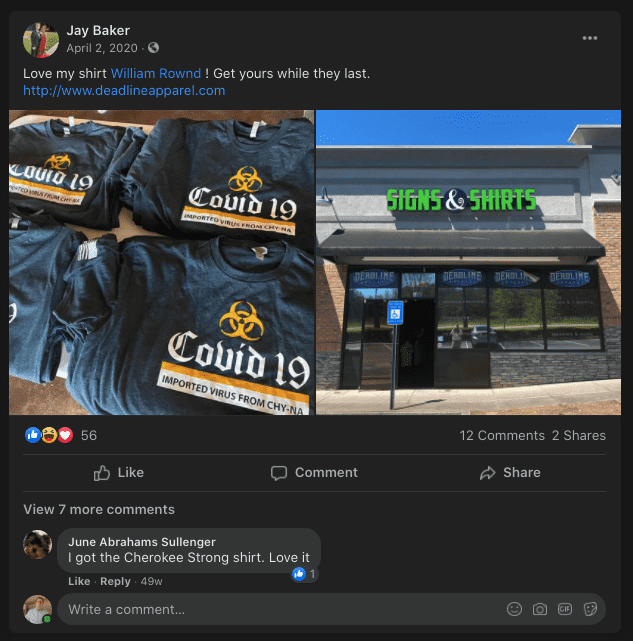Image resolution: width=633 pixels, height=641 pixels.
Task: Click the globe public-audience icon
Action: click(153, 48)
